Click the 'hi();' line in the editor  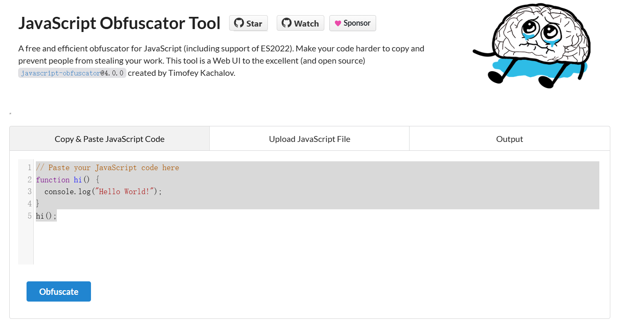(46, 216)
